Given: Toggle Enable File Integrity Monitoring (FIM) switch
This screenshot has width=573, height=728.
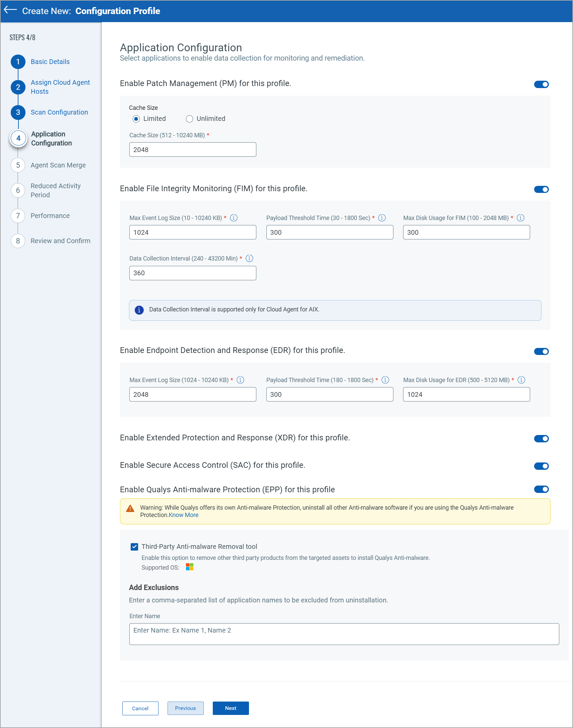Looking at the screenshot, I should point(541,190).
